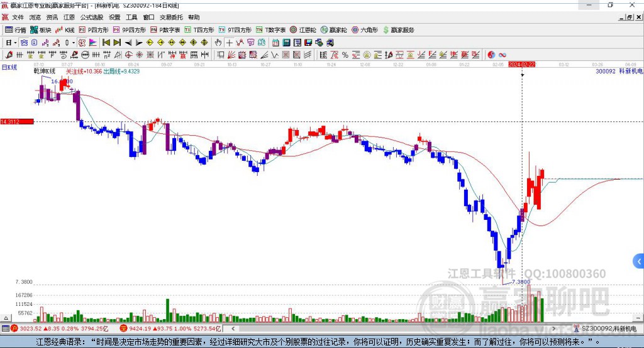Open the 江恩 menu
Screen dimensions: 644x348
[x=69, y=17]
